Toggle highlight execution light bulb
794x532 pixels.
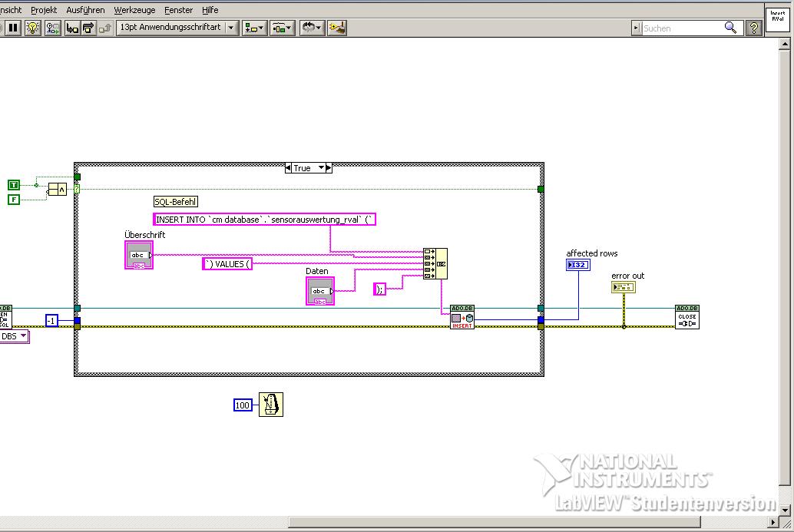(33, 28)
